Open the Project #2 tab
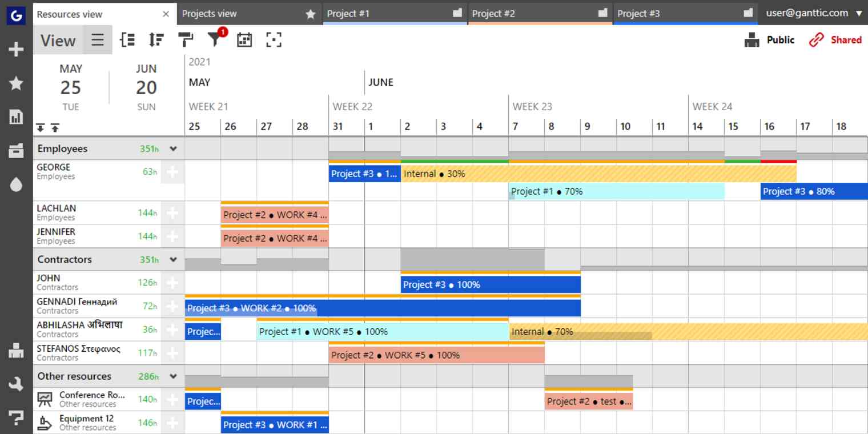Viewport: 868px width, 434px height. point(514,13)
